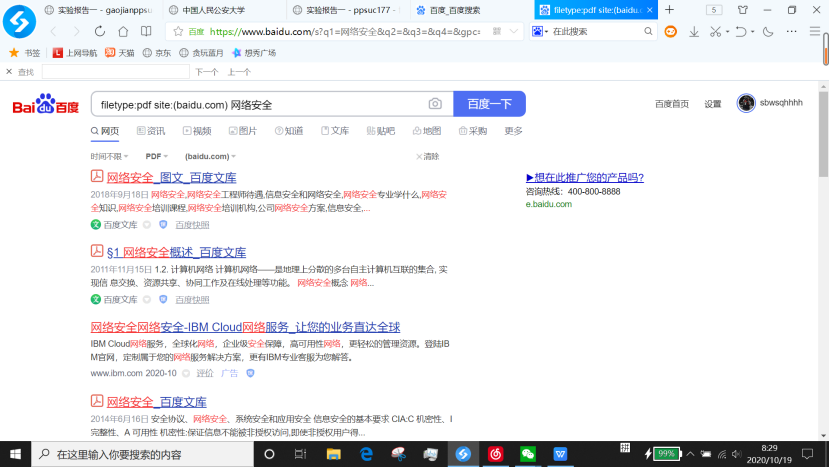Expand the screenshot tool dropdown arrow
This screenshot has height=467, width=830.
point(727,32)
